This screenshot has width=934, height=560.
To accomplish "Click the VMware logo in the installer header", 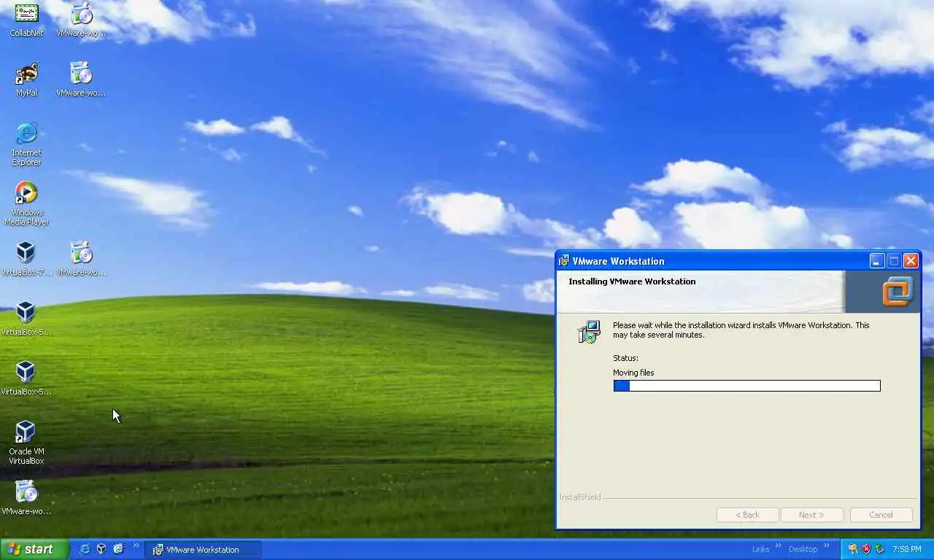I will [x=897, y=292].
